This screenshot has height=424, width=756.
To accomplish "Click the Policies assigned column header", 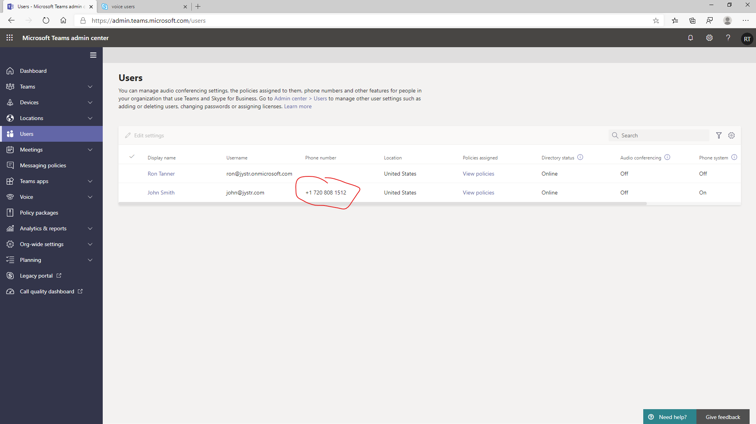I will (480, 158).
